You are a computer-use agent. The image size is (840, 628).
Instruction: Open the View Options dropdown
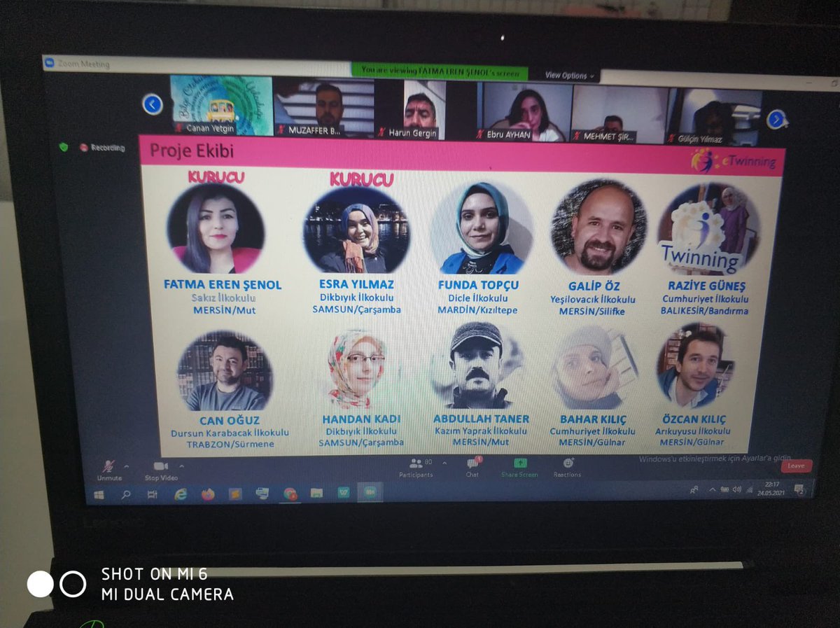tap(570, 75)
